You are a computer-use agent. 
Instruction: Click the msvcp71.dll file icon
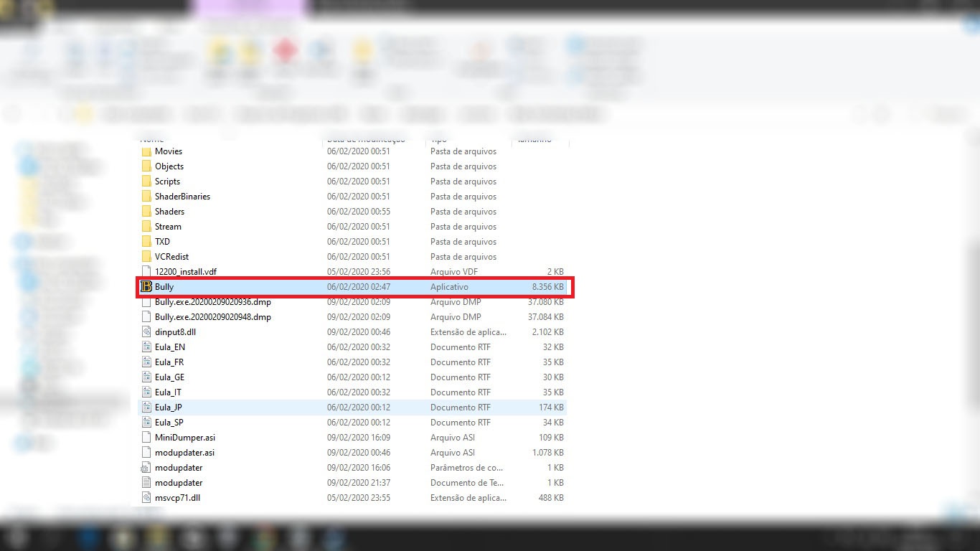coord(146,498)
